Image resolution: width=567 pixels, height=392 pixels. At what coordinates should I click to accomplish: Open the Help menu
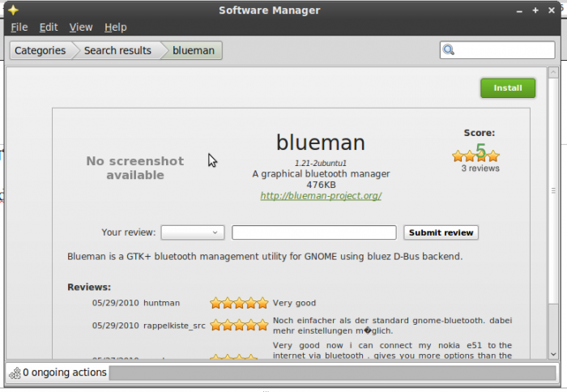point(116,27)
